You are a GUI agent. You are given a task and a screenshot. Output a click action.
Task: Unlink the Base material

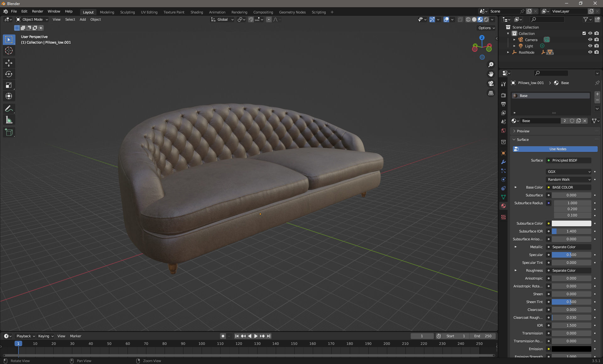point(585,121)
